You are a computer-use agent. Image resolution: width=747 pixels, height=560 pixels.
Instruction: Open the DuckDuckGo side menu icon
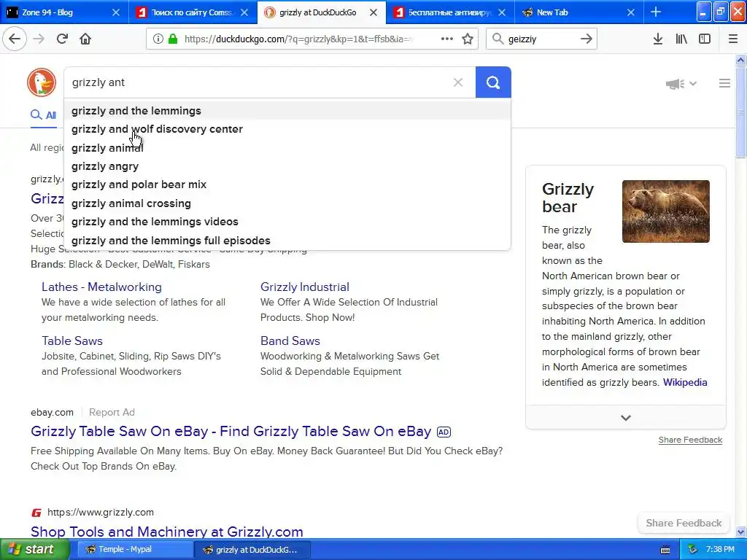pos(724,83)
